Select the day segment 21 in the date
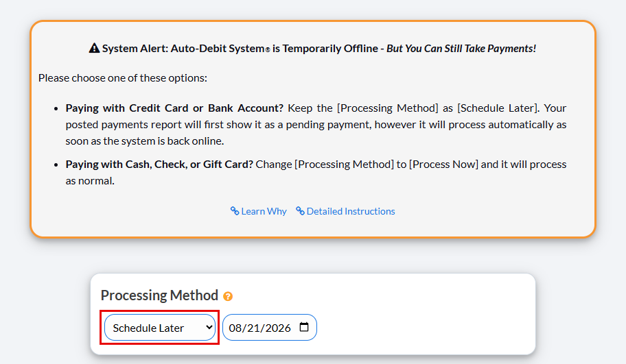 click(x=253, y=328)
